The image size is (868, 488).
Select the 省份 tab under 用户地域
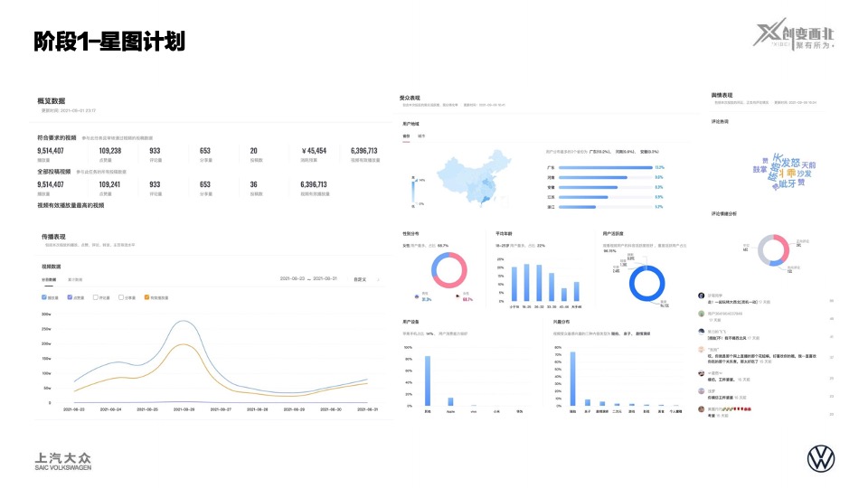(x=407, y=136)
